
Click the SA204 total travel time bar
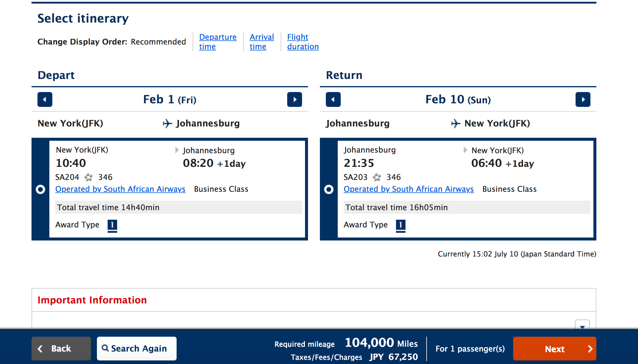(178, 207)
